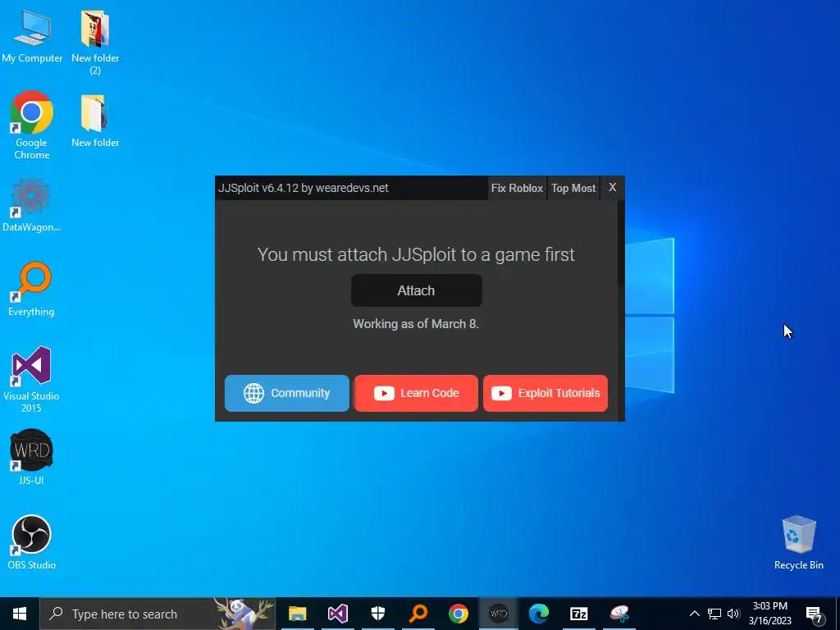Open the notification center icon
The height and width of the screenshot is (630, 840).
pos(815,614)
